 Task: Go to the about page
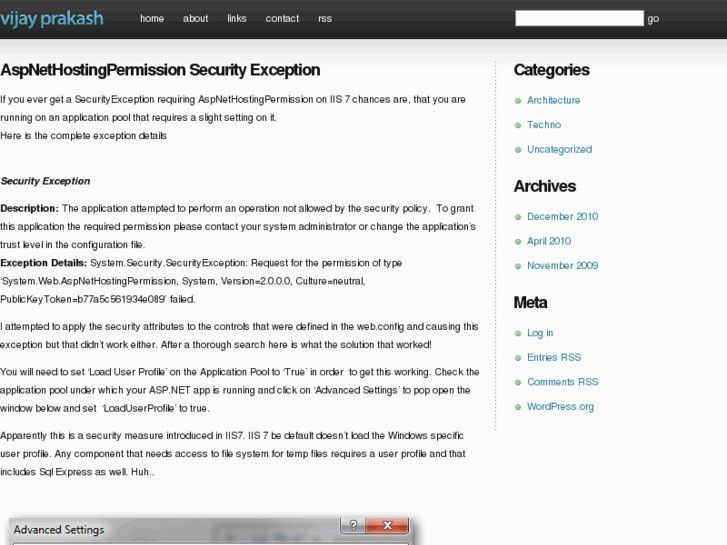point(195,19)
